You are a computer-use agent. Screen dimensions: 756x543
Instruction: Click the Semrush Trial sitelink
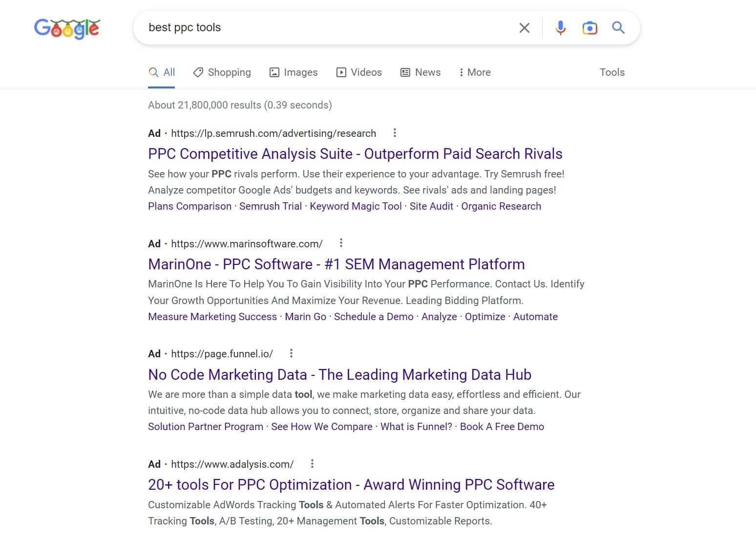(x=271, y=206)
